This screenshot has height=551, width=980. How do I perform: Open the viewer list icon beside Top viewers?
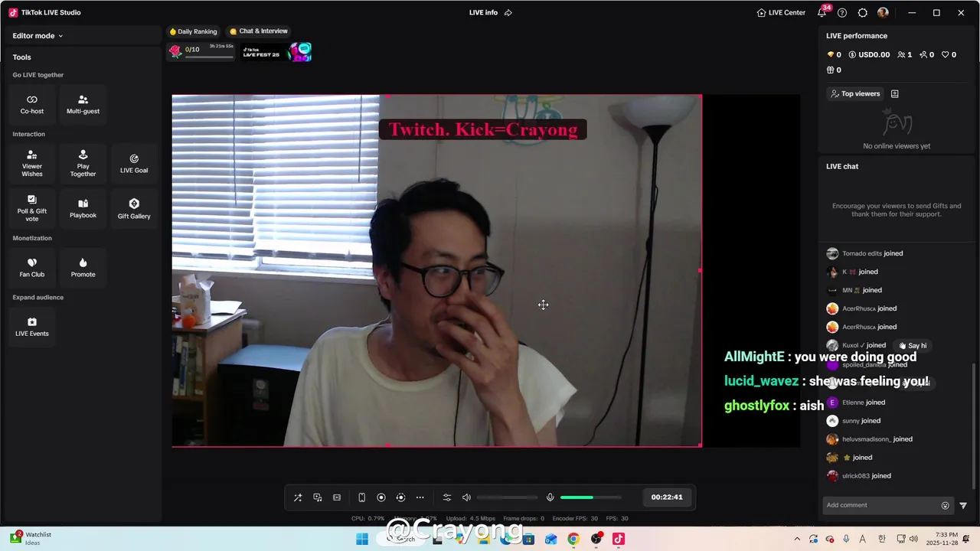[894, 94]
